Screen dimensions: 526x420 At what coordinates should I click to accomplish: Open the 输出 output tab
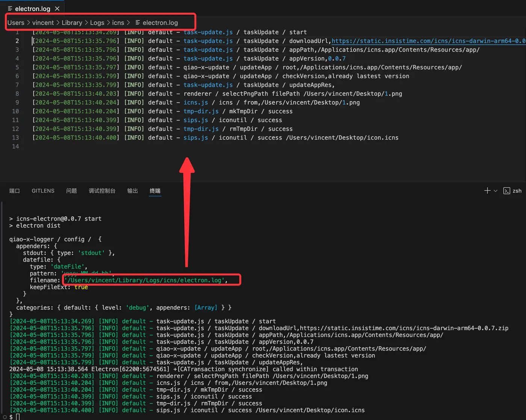tap(132, 191)
